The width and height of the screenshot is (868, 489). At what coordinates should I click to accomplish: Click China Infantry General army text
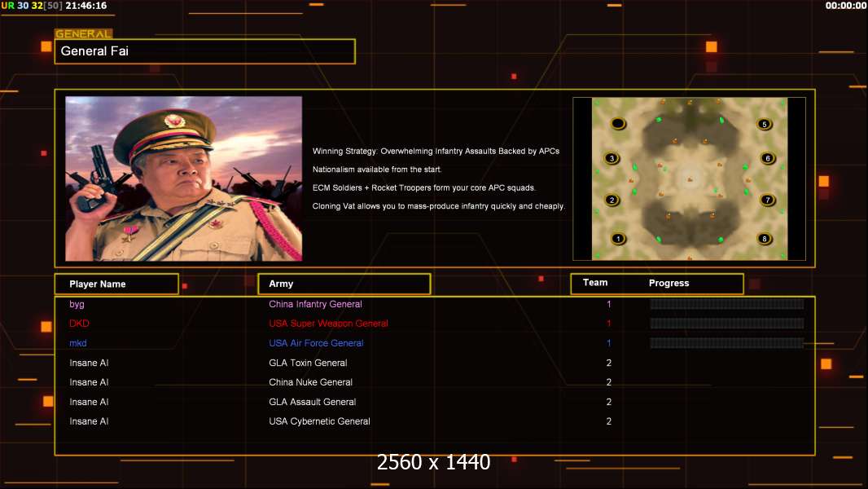click(x=316, y=304)
